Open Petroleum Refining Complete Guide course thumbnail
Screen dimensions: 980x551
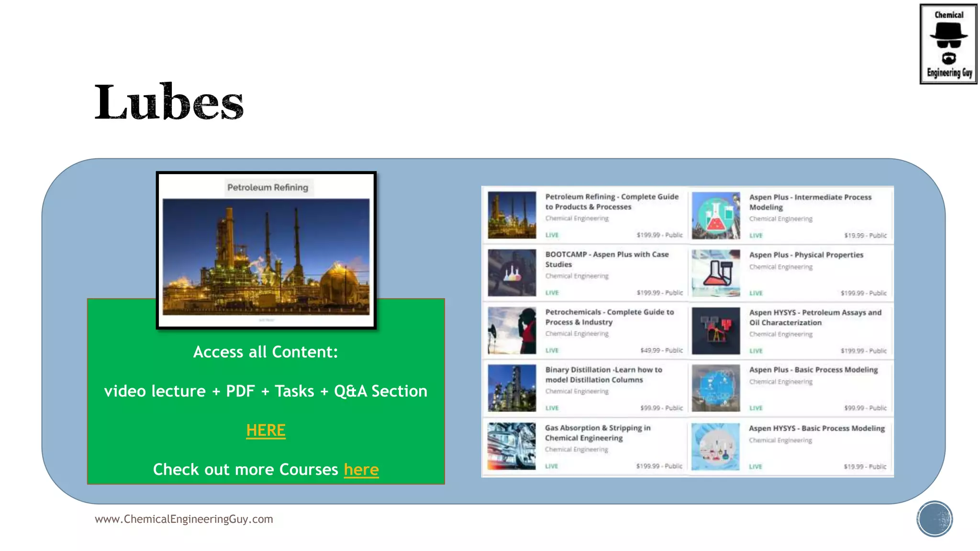512,215
